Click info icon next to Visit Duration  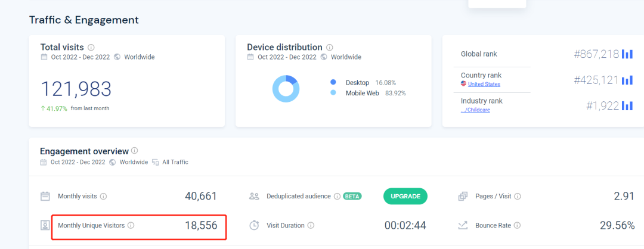point(311,225)
